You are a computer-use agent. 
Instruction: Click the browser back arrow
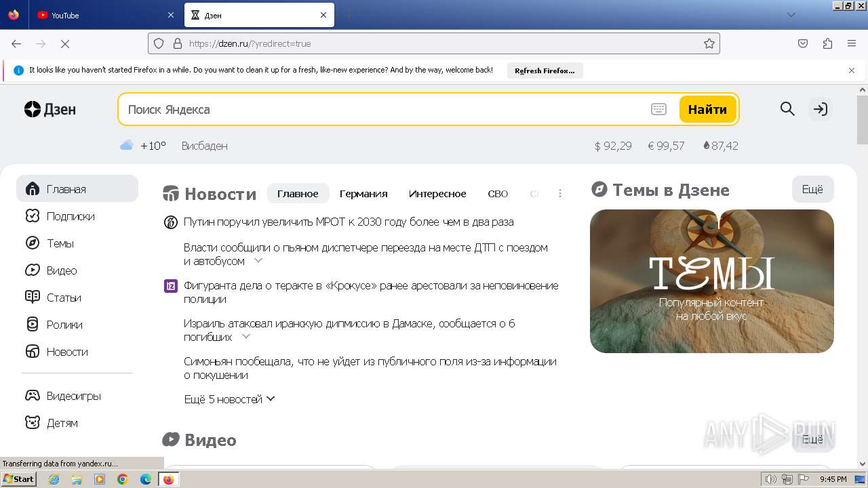16,43
